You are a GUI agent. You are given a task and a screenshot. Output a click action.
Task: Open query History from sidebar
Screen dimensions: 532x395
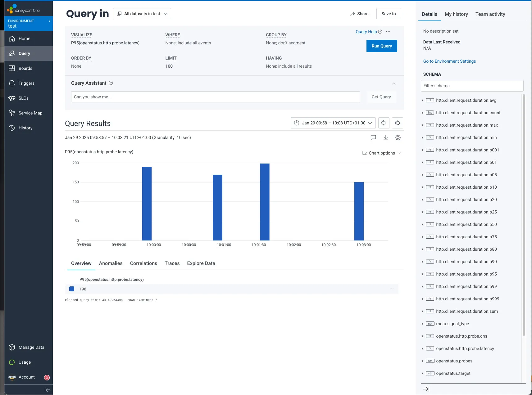coord(25,128)
